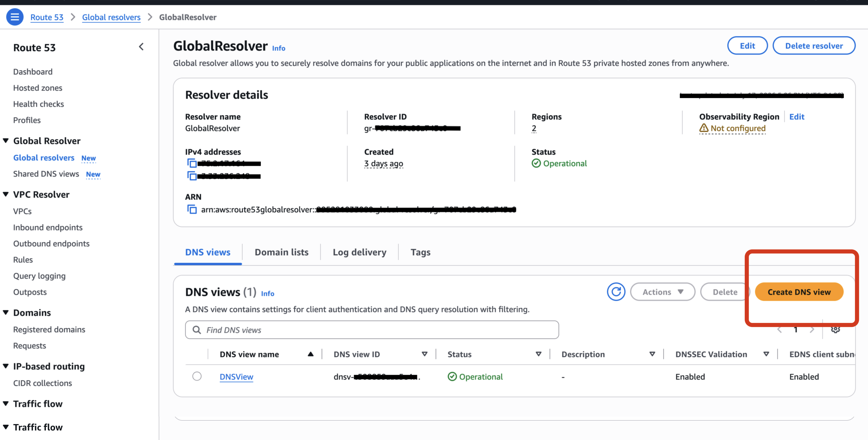The width and height of the screenshot is (868, 440).
Task: Open Registered domains in the sidebar
Action: coord(49,329)
